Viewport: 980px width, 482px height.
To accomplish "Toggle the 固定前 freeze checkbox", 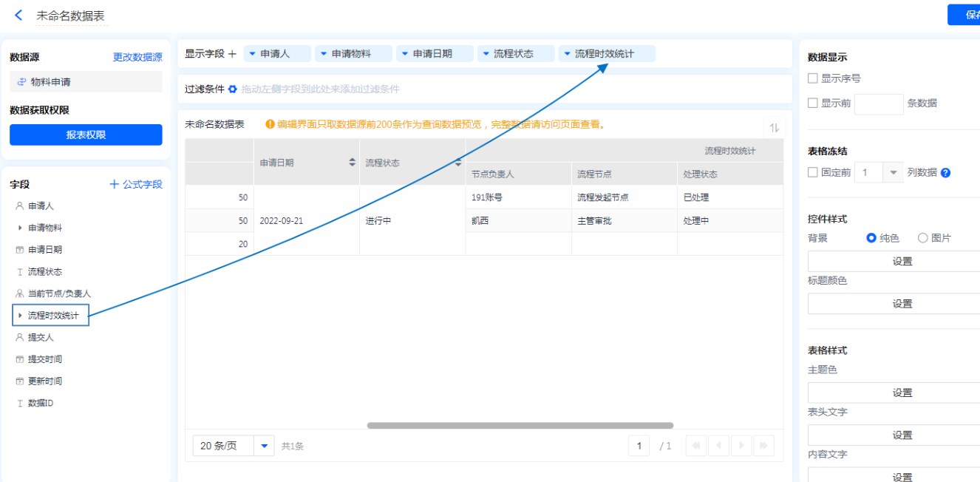I will click(x=813, y=173).
